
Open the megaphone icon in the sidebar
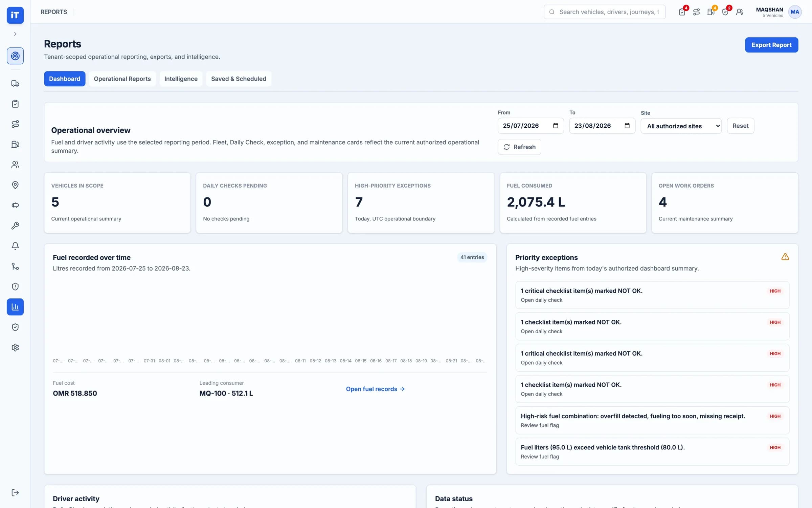point(15,205)
